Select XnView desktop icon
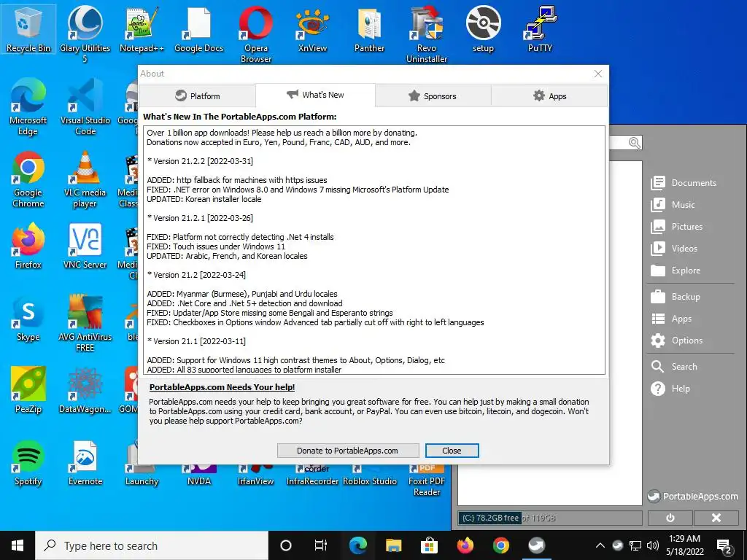This screenshot has height=560, width=747. click(312, 29)
